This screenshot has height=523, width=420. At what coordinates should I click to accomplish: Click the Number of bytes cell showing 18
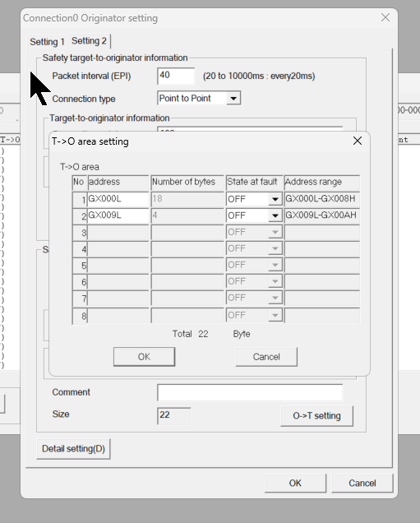click(187, 199)
